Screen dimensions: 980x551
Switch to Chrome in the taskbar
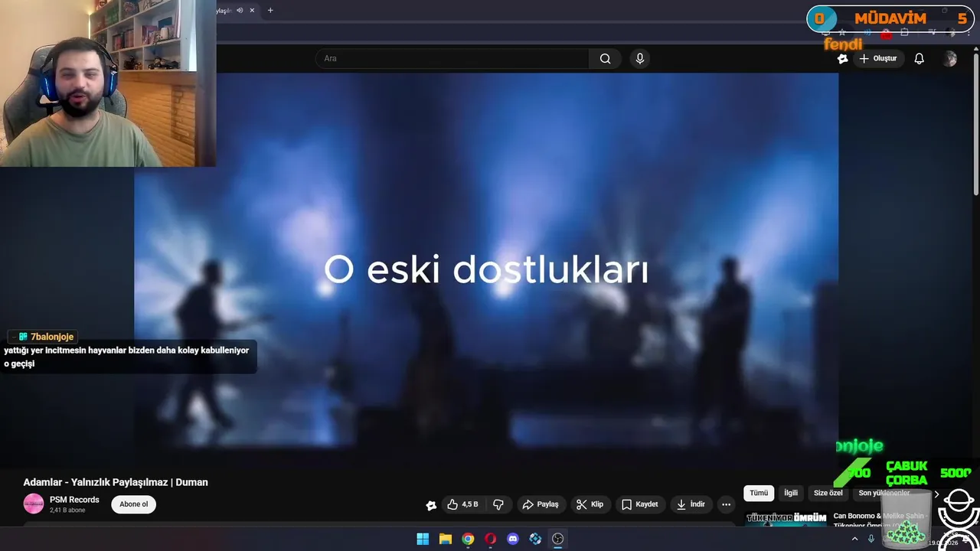tap(468, 539)
